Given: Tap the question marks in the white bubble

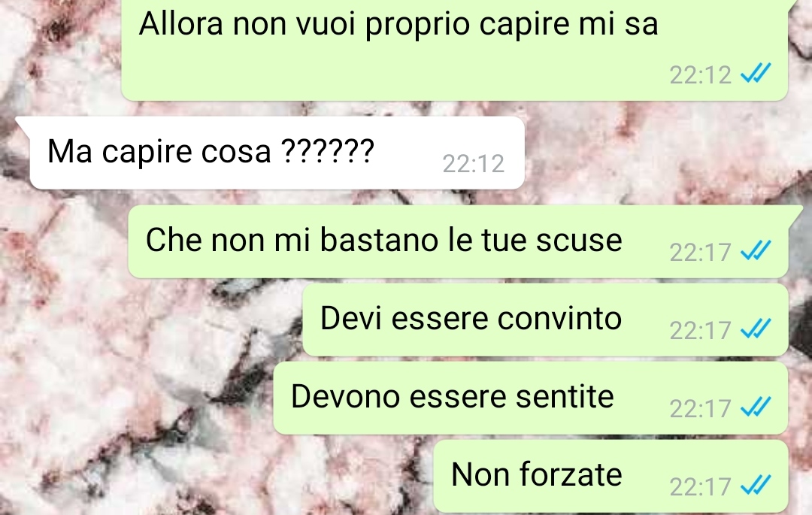Looking at the screenshot, I should pyautogui.click(x=327, y=150).
